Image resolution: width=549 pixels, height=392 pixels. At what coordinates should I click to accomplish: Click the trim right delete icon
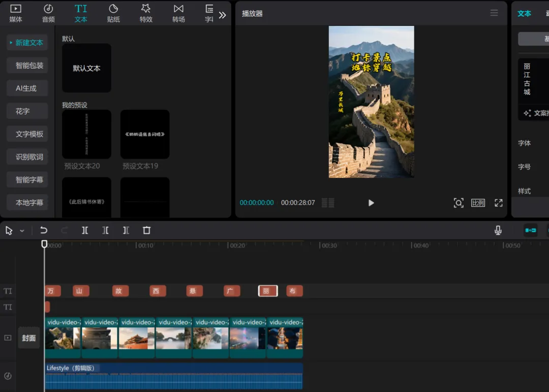(x=126, y=230)
